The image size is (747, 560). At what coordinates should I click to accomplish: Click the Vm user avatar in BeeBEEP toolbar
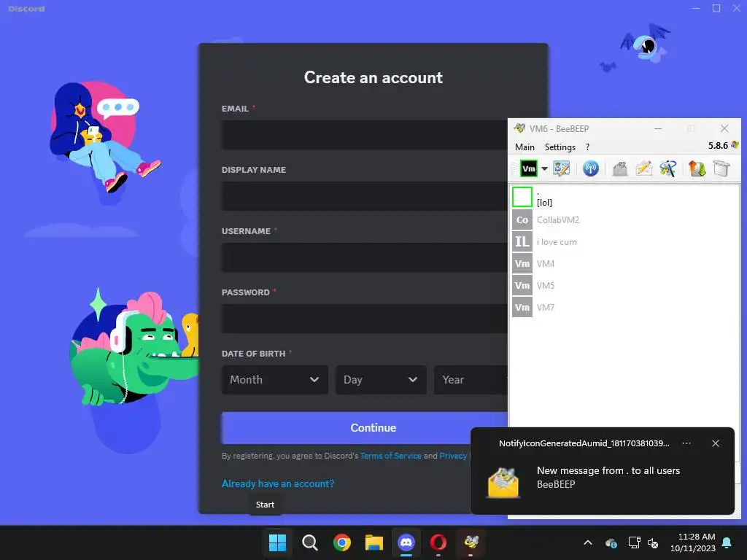[528, 168]
